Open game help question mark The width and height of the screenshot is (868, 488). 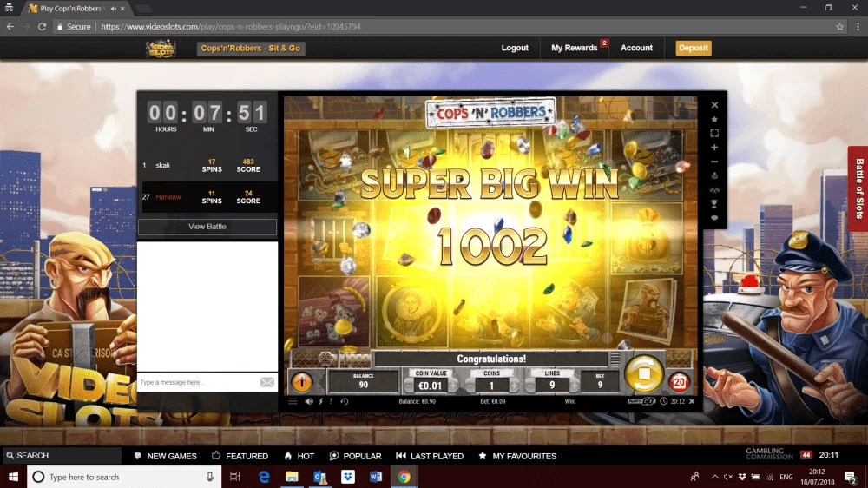tap(331, 401)
